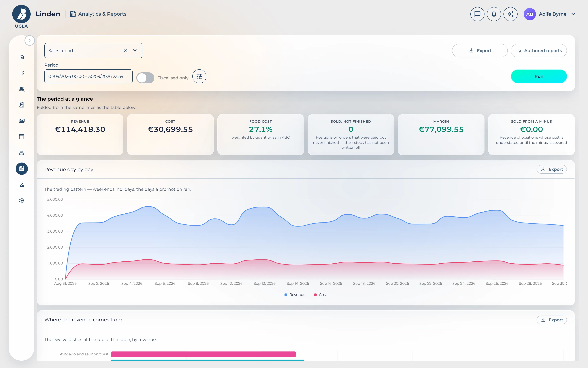Viewport: 588px width, 368px height.
Task: Click the Sold from a minus €0.00 value
Action: [531, 129]
